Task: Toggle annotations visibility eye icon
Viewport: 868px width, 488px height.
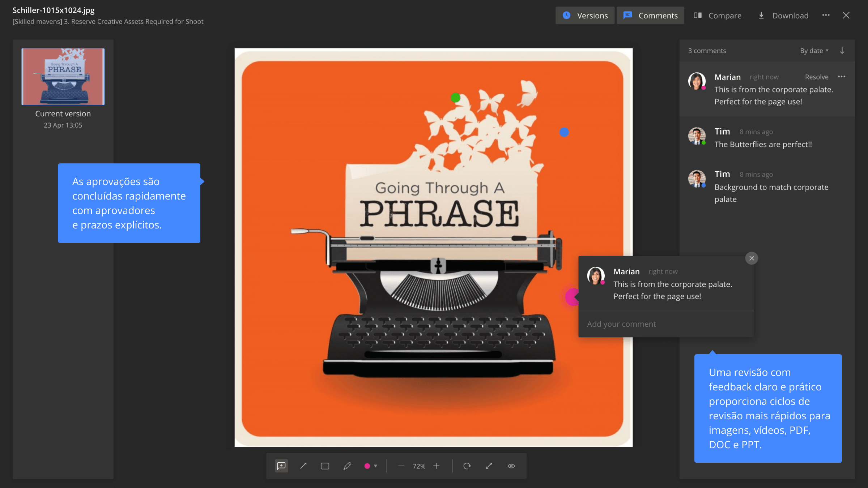Action: [511, 466]
